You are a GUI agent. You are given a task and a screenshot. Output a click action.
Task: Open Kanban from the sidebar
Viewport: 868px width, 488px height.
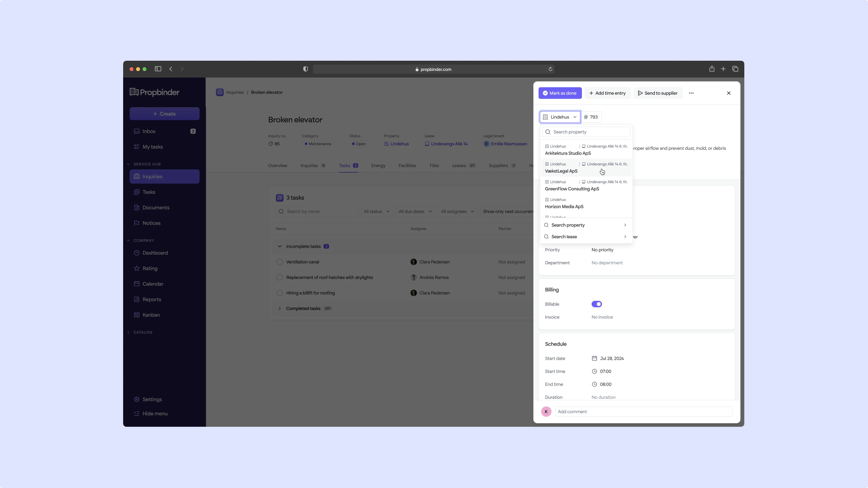[151, 315]
